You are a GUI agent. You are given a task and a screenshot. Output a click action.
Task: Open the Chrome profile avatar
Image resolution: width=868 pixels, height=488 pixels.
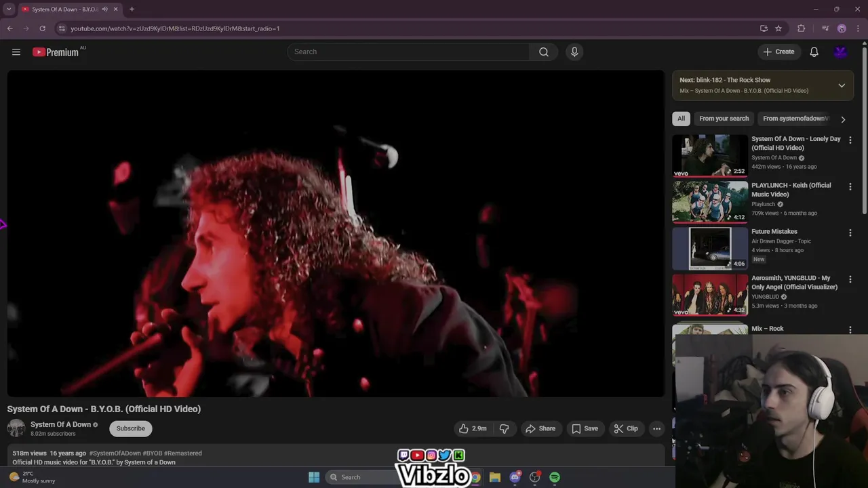(842, 28)
